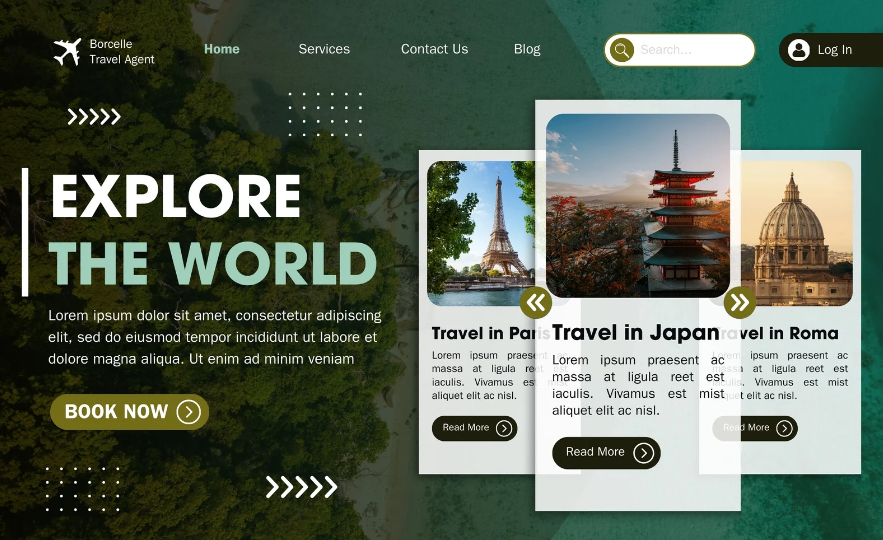Go to the Contact Us page
This screenshot has width=883, height=540.
[434, 49]
